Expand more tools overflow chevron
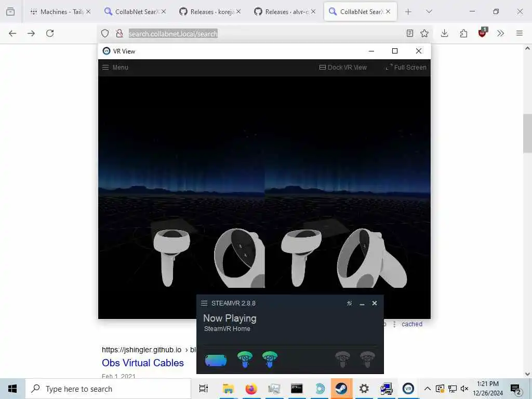Image resolution: width=532 pixels, height=399 pixels. tap(500, 33)
